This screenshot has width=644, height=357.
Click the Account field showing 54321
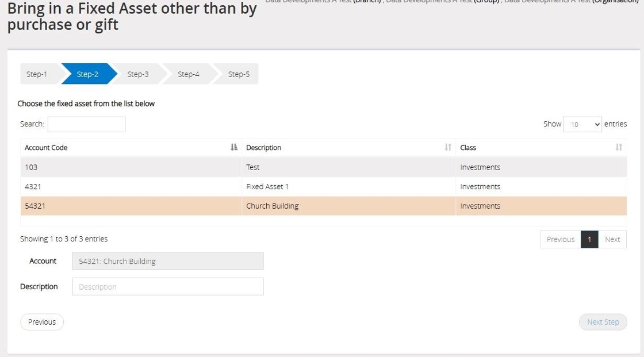click(x=167, y=261)
